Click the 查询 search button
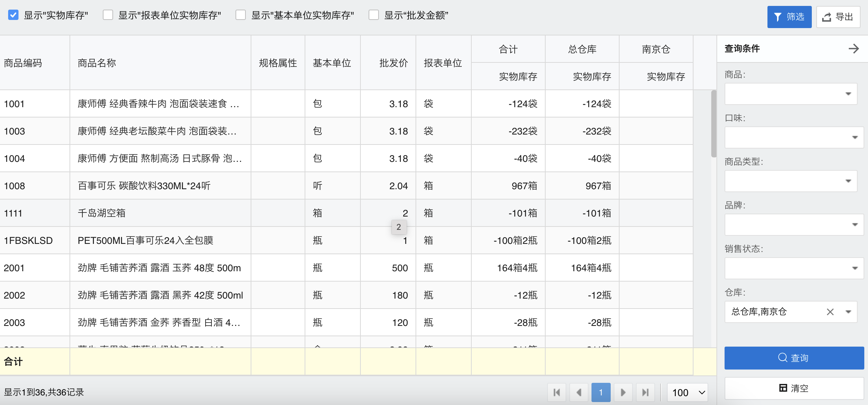 point(794,358)
